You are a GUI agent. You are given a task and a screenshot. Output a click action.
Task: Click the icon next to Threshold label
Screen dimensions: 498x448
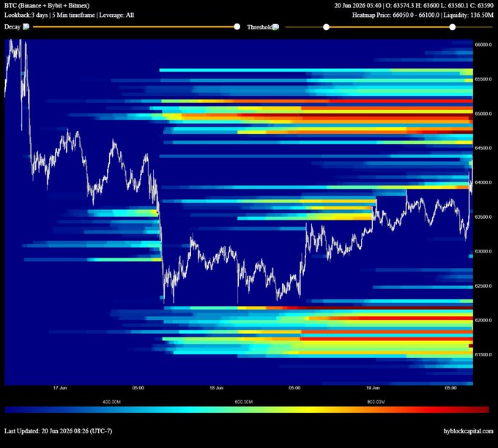276,27
